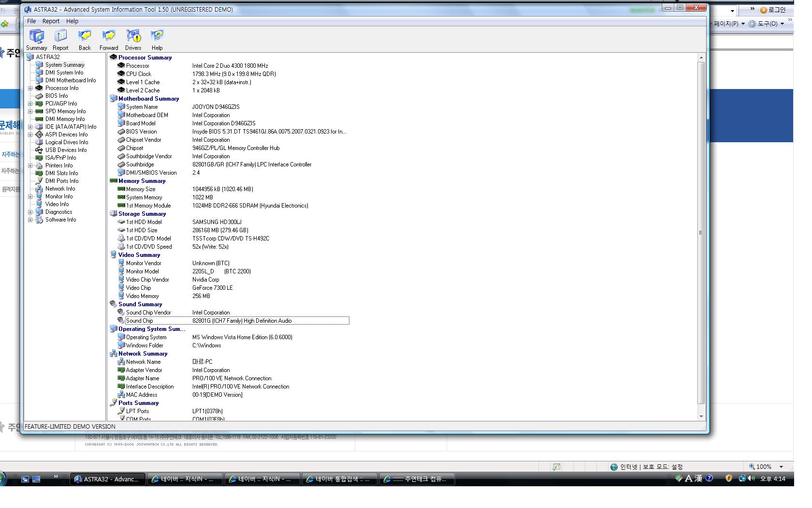Click the ISA/PnP Info chip icon
The height and width of the screenshot is (508, 812).
(x=39, y=158)
